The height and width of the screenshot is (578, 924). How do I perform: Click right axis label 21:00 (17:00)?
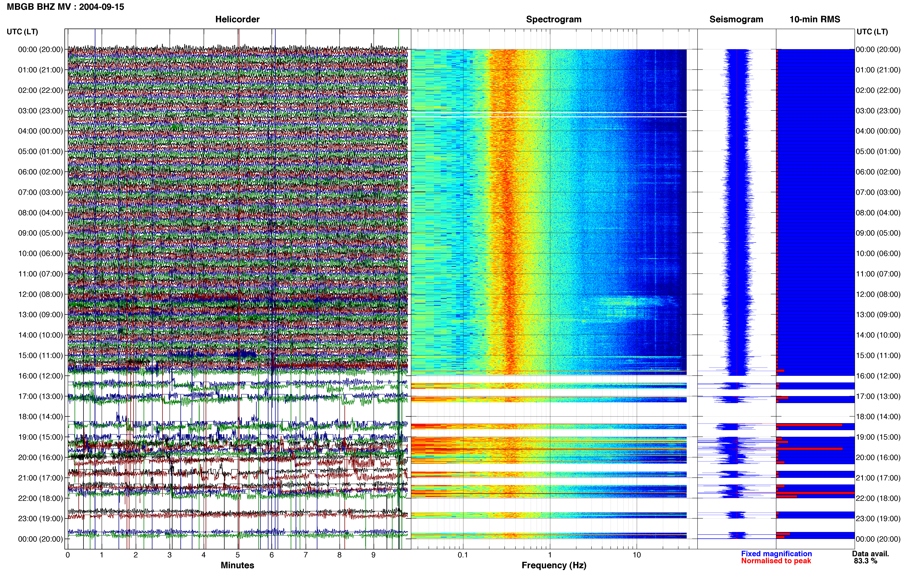tap(878, 478)
